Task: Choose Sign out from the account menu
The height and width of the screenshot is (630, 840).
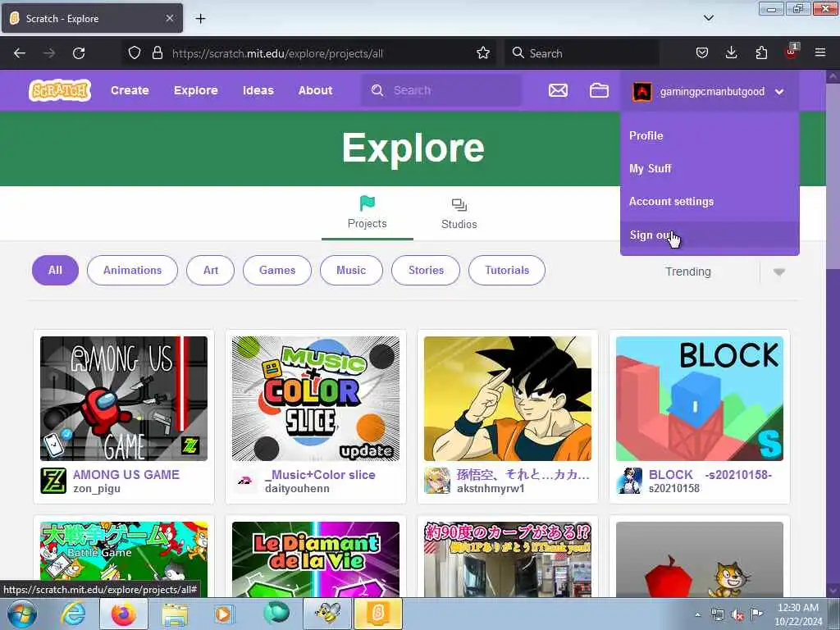Action: (x=710, y=235)
